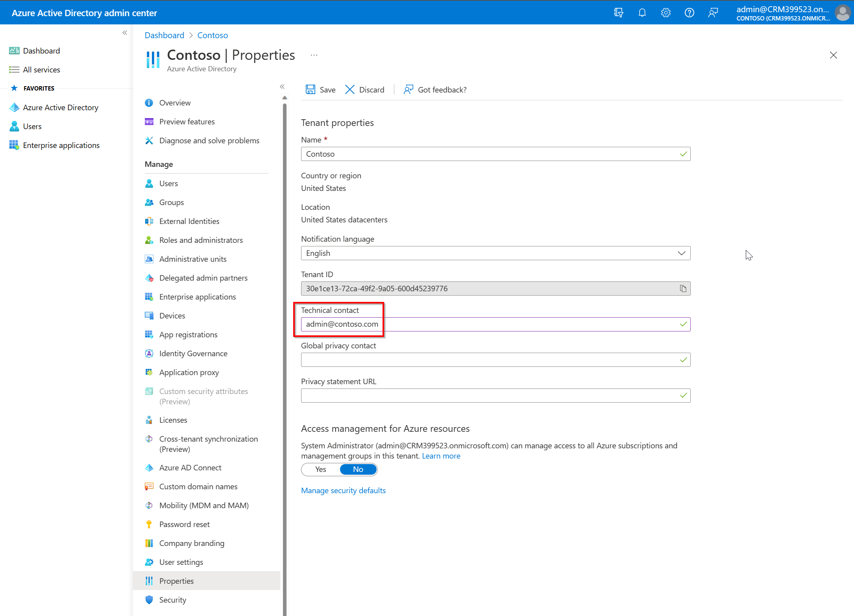Open the Cloud Shell / directory filter icon

[x=618, y=13]
